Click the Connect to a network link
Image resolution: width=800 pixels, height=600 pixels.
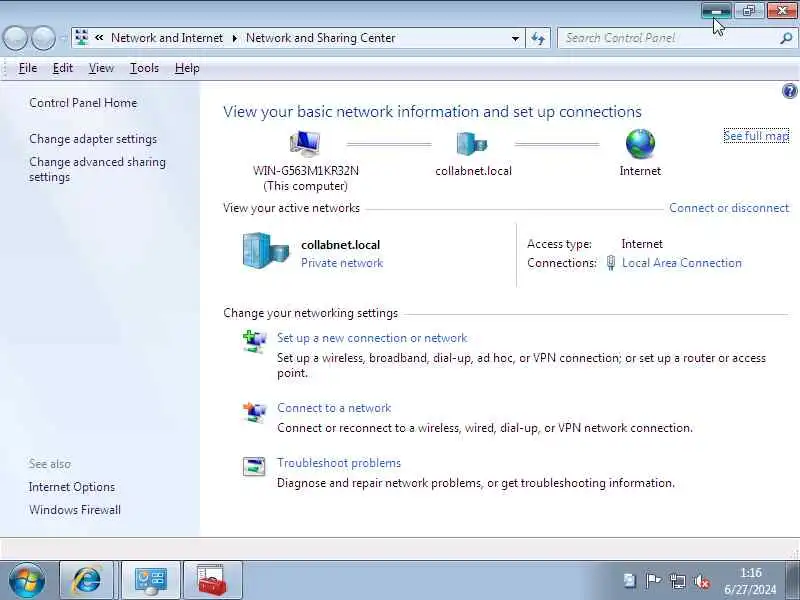tap(334, 408)
